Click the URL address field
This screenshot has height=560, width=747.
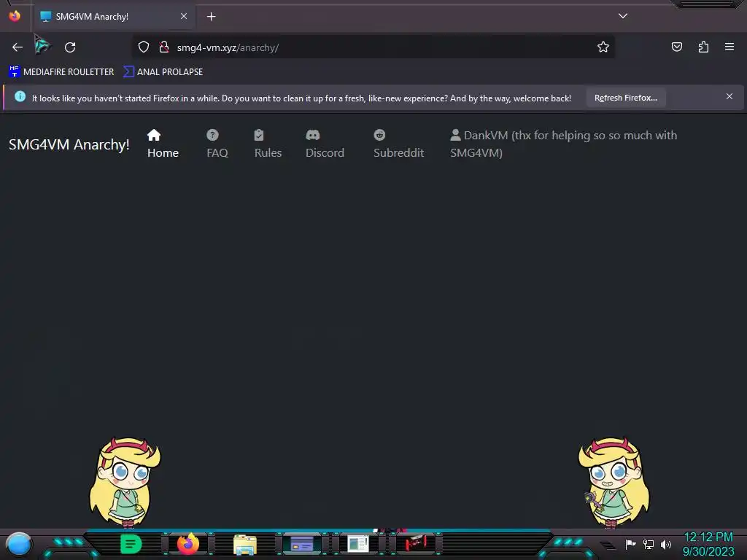coord(373,47)
